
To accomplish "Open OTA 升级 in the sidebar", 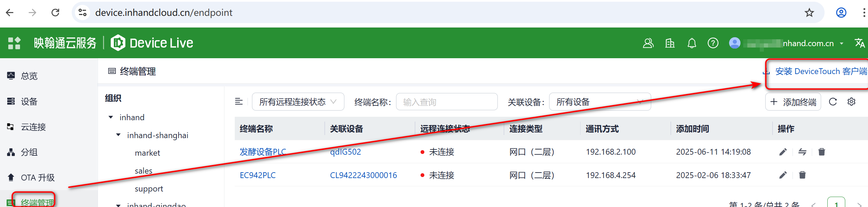I will [38, 178].
